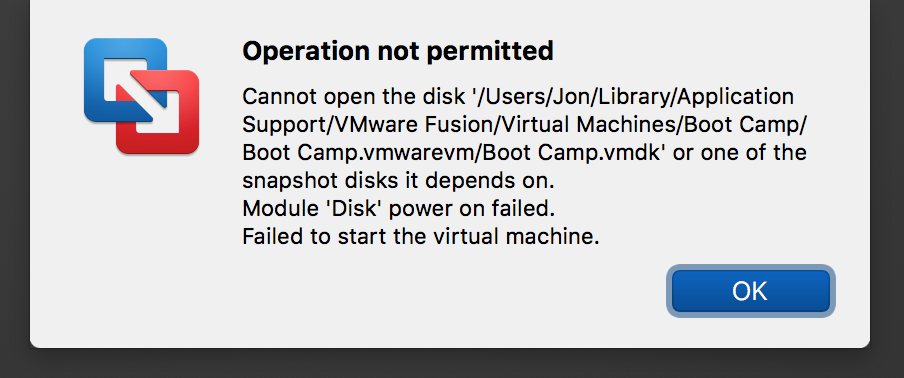This screenshot has width=904, height=378.
Task: Click the 'snapshot disks it depends on' line
Action: [x=398, y=181]
